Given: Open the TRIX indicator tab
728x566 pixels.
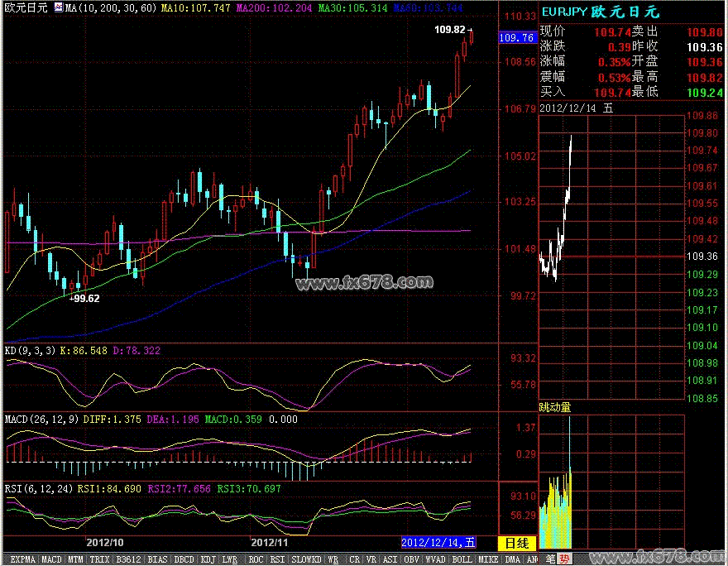Looking at the screenshot, I should coord(99,559).
